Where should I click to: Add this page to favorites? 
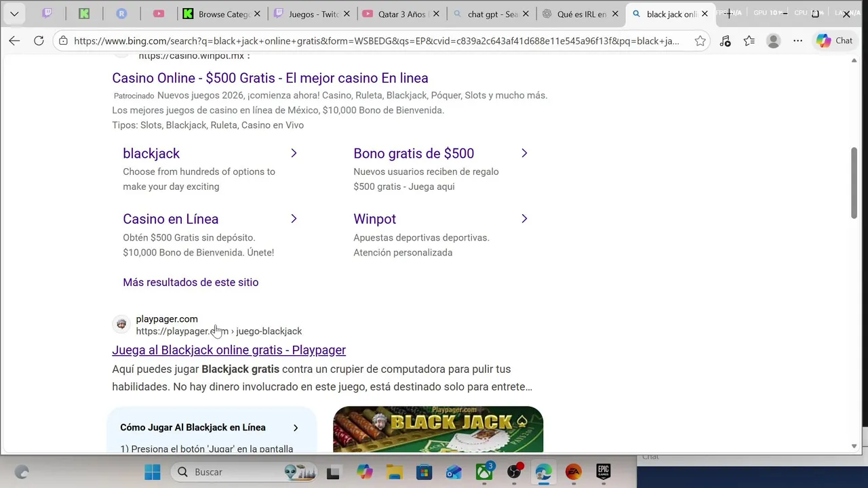pyautogui.click(x=700, y=41)
